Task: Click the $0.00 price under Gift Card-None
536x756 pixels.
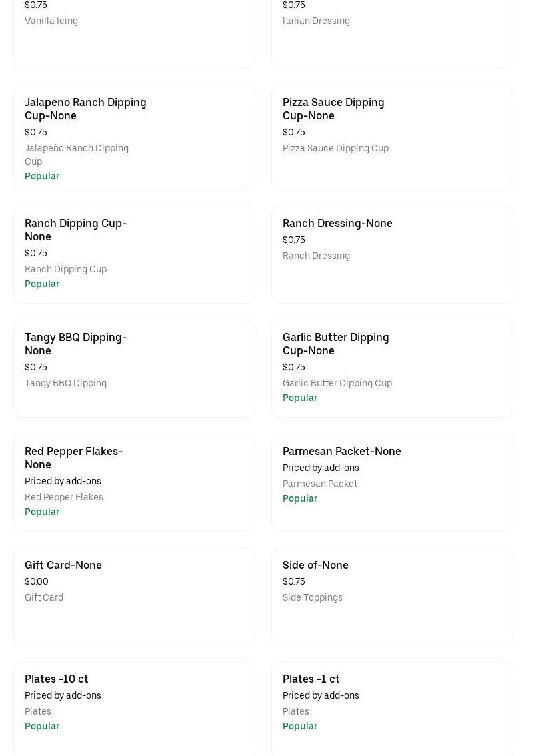Action: [x=37, y=581]
